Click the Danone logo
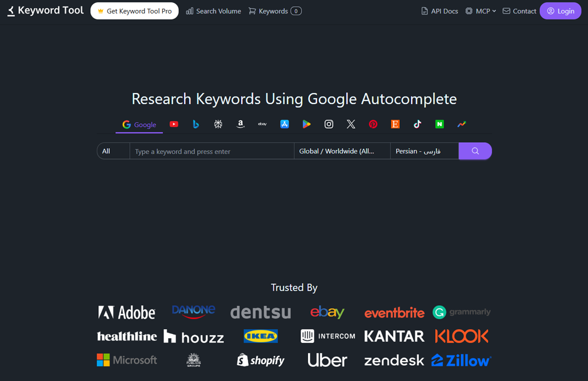The image size is (588, 381). point(193,312)
